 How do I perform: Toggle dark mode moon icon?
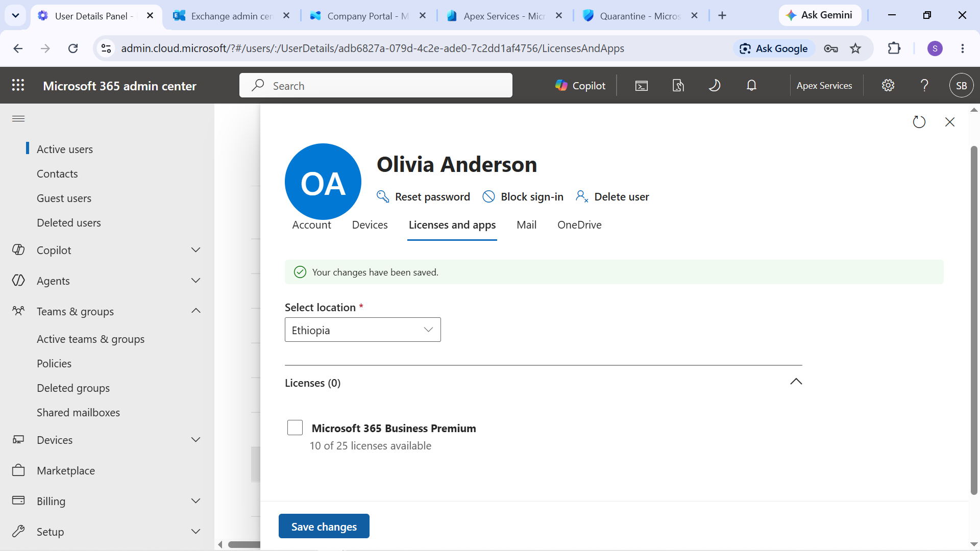tap(715, 86)
